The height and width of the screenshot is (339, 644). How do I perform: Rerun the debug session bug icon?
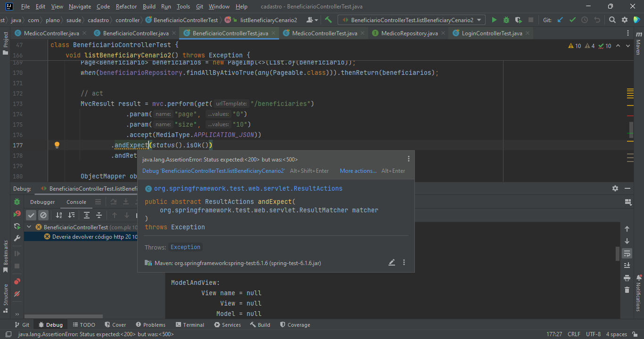point(17,202)
